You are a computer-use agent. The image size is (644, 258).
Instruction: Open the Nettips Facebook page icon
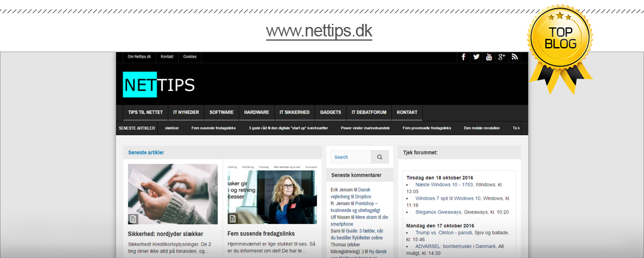coord(464,57)
